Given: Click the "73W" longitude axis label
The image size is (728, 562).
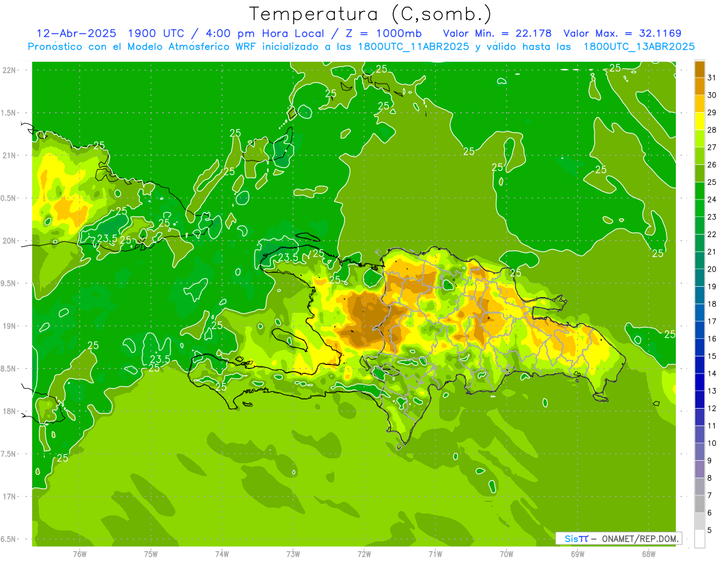Looking at the screenshot, I should [x=293, y=554].
